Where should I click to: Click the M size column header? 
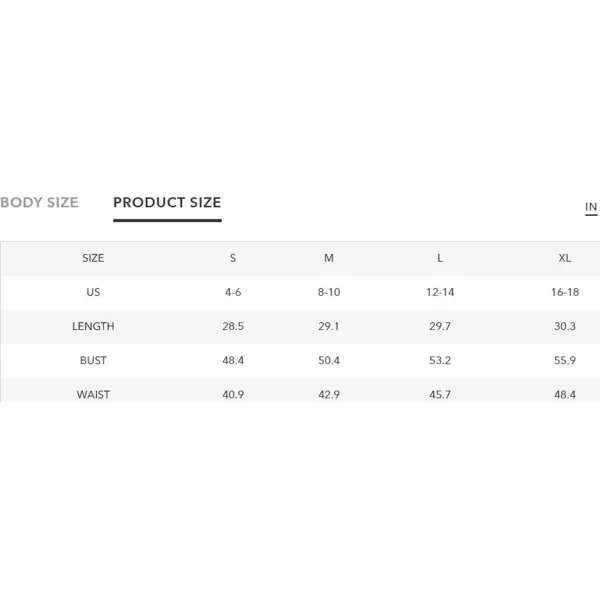pos(329,258)
